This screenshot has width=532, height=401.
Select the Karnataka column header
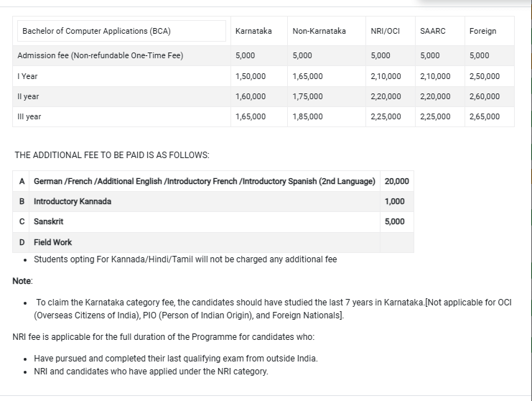tap(253, 31)
